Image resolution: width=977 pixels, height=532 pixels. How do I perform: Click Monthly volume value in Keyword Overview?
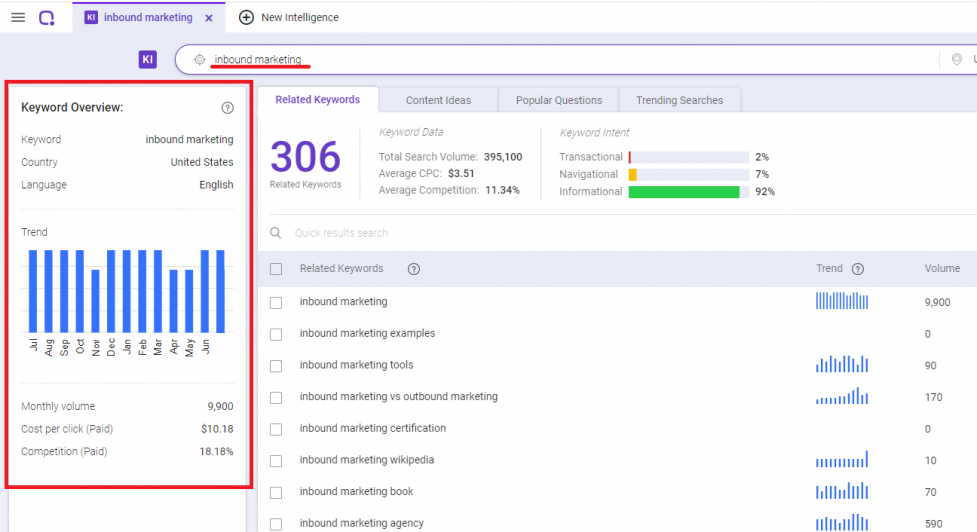[x=220, y=406]
